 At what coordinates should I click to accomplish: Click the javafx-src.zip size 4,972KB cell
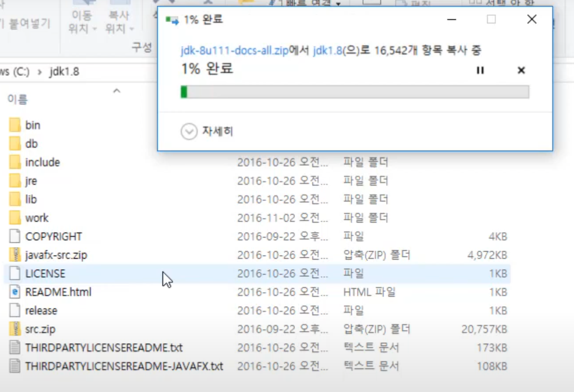[x=487, y=255]
